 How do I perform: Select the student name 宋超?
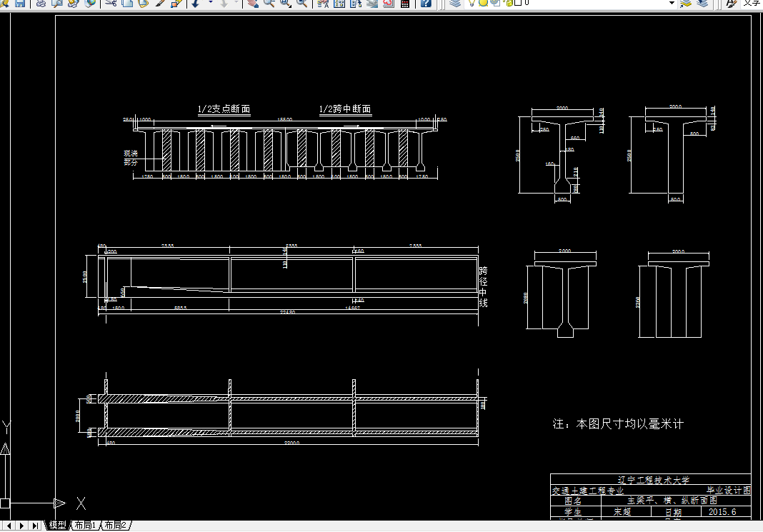tap(622, 512)
